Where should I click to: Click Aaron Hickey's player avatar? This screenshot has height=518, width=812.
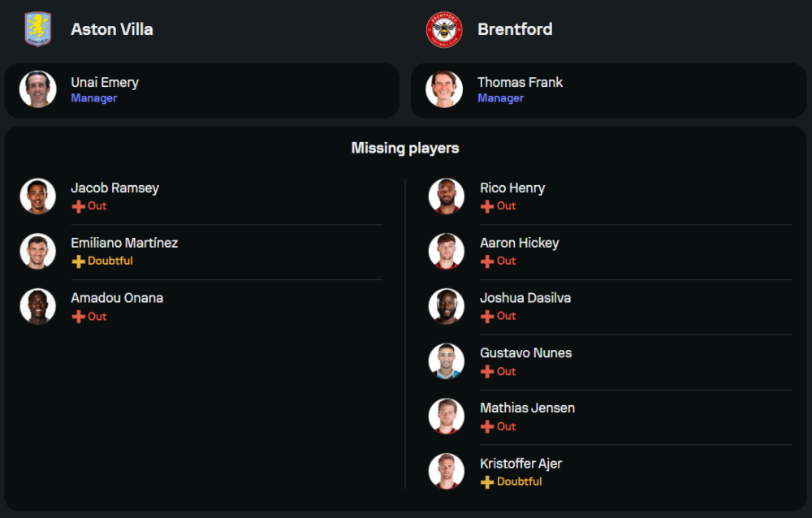[x=447, y=251]
